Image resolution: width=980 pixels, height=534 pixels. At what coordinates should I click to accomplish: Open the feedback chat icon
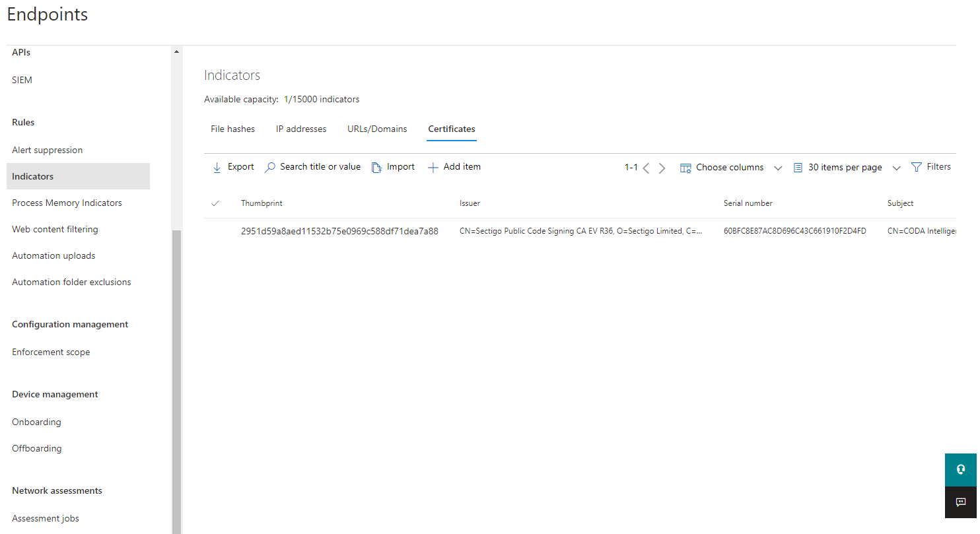[x=960, y=502]
